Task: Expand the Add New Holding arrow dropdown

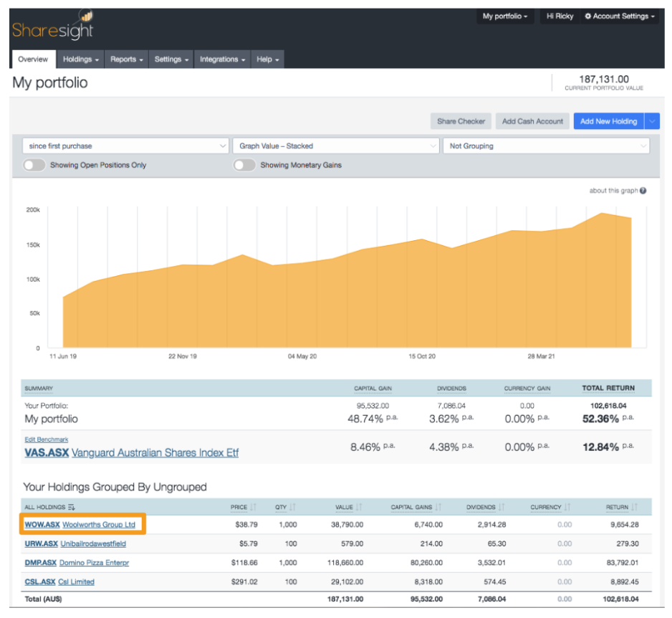Action: 652,121
